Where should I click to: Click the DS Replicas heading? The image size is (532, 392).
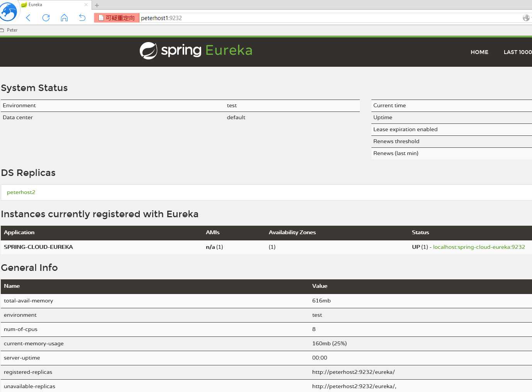pos(28,173)
